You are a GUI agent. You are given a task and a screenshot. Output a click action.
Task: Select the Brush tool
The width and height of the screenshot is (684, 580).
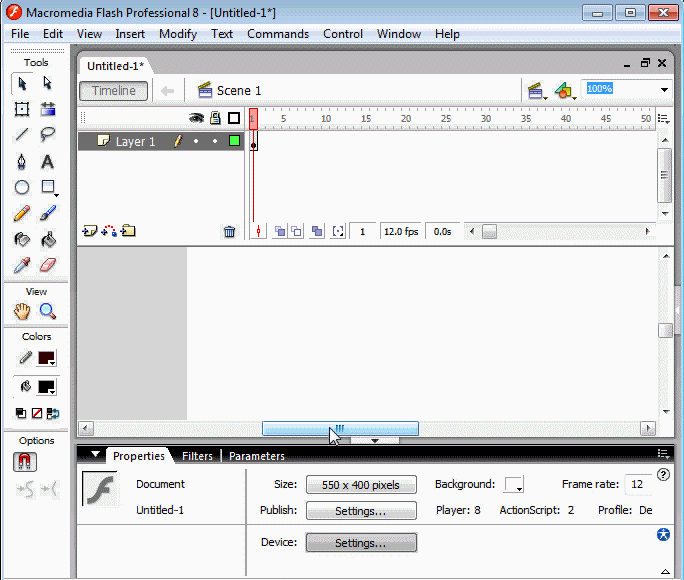tap(48, 213)
